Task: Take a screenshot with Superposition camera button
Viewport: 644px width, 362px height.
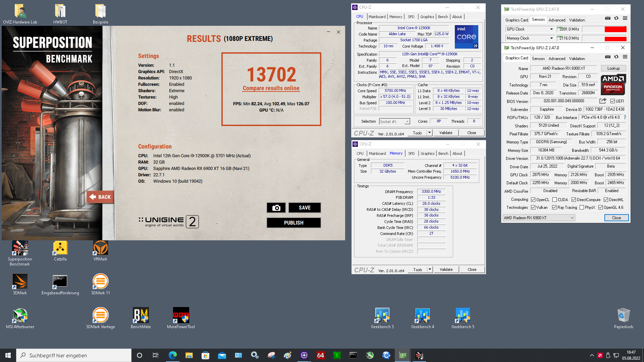Action: click(276, 208)
